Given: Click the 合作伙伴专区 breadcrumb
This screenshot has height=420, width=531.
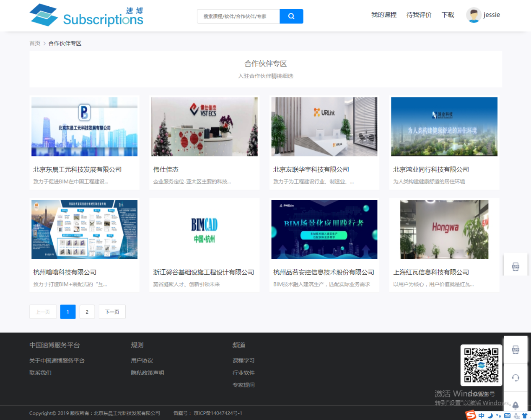Looking at the screenshot, I should tap(65, 43).
